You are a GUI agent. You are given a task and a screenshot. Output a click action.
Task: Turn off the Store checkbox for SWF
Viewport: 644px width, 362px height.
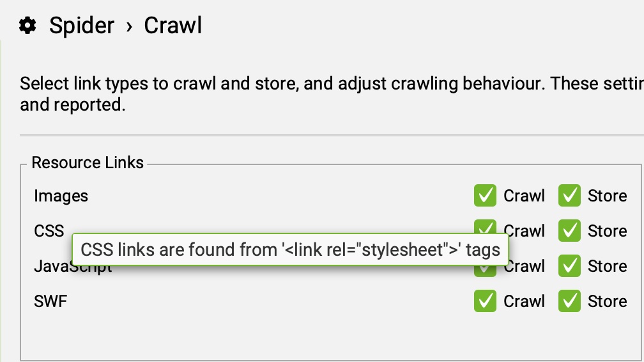[569, 301]
